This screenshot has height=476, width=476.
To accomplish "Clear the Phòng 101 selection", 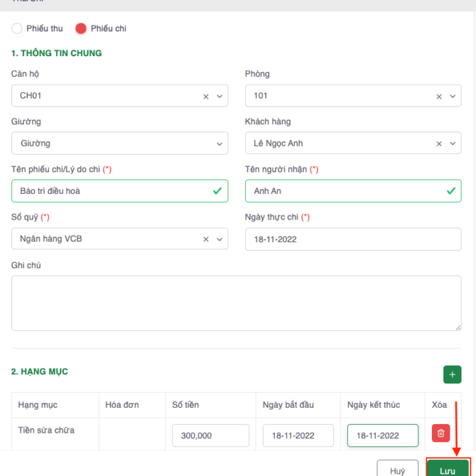I will coord(439,97).
